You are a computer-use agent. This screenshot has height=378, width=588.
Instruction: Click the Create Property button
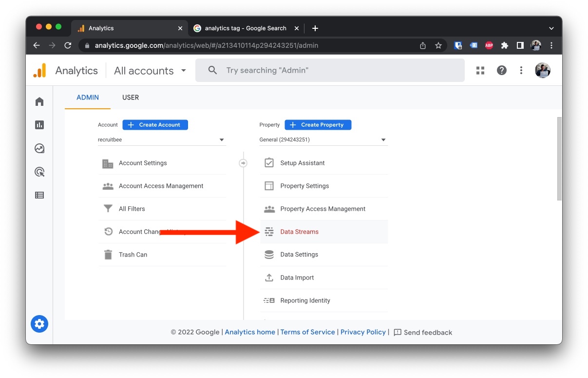(x=318, y=125)
